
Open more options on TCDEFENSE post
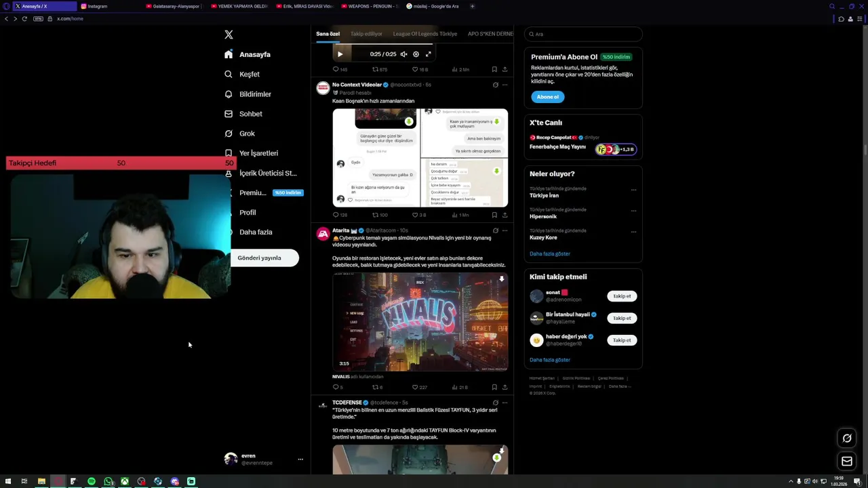point(505,403)
